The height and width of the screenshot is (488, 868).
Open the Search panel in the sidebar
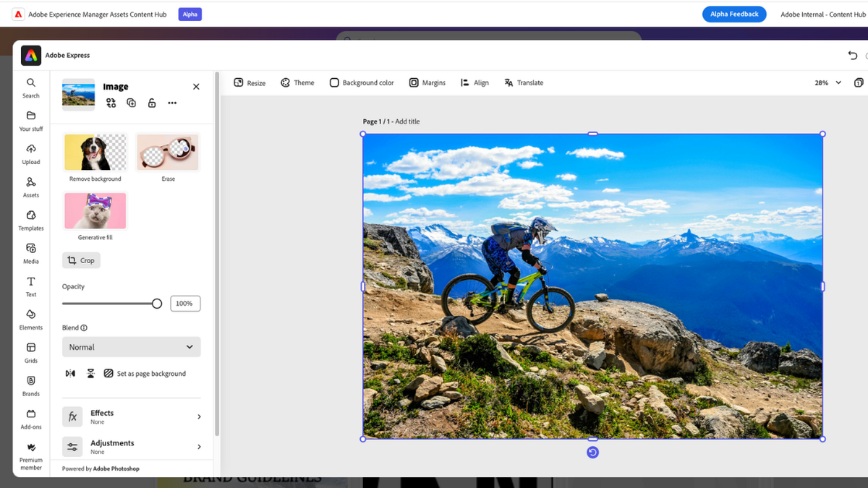coord(30,87)
